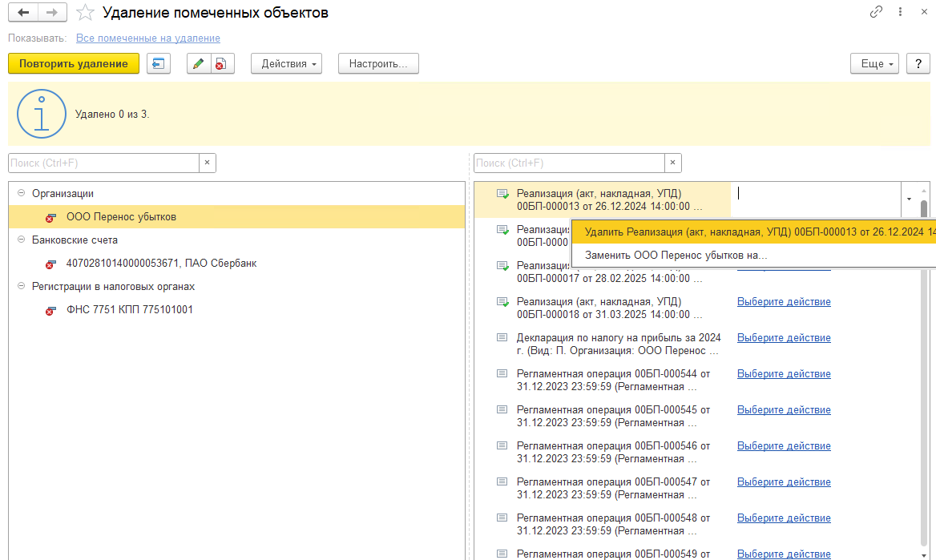This screenshot has width=936, height=560.
Task: Click the forward navigation arrow
Action: click(51, 13)
